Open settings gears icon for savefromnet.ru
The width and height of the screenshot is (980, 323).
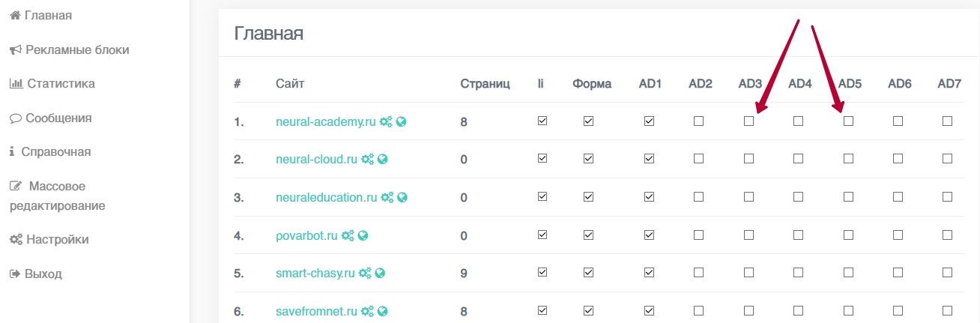(367, 310)
